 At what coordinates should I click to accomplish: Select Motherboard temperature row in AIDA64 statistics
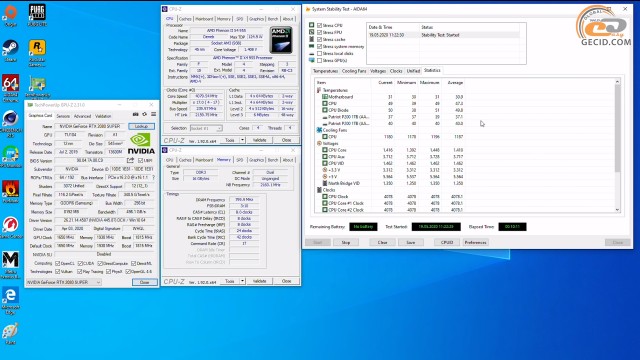(x=391, y=97)
